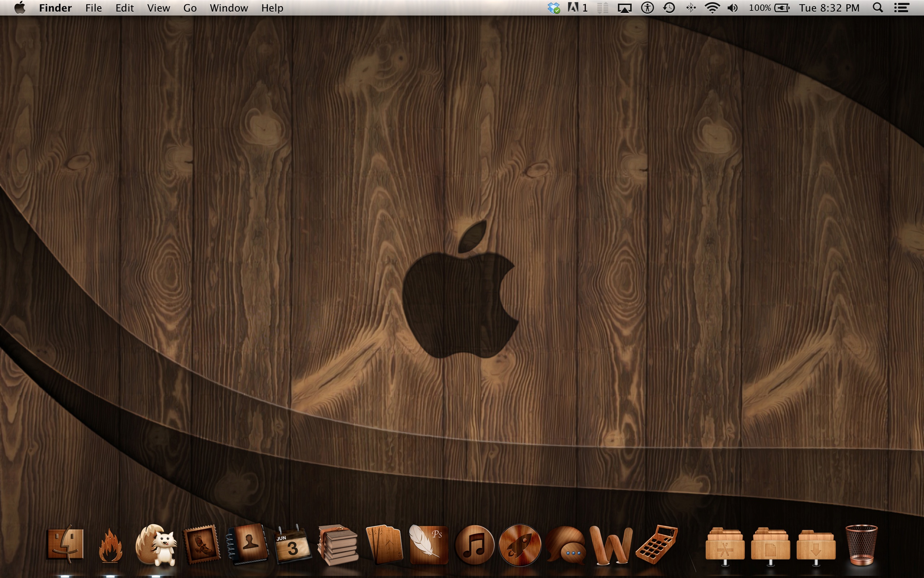Viewport: 924px width, 578px height.
Task: Open the Time Machine menu icon
Action: [x=669, y=8]
